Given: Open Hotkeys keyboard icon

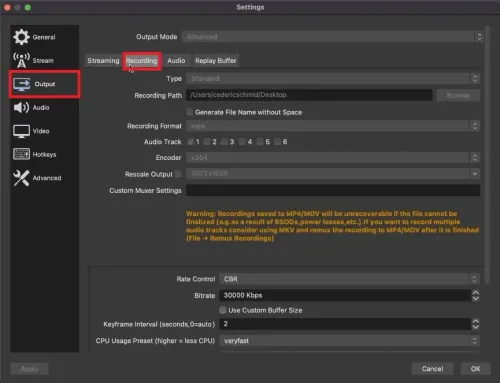Looking at the screenshot, I should [x=21, y=154].
